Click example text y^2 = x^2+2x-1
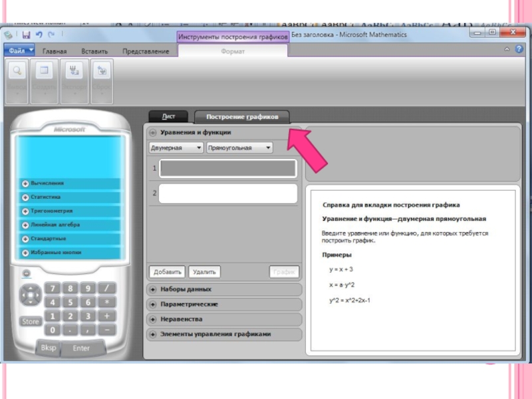The image size is (532, 399). click(350, 301)
